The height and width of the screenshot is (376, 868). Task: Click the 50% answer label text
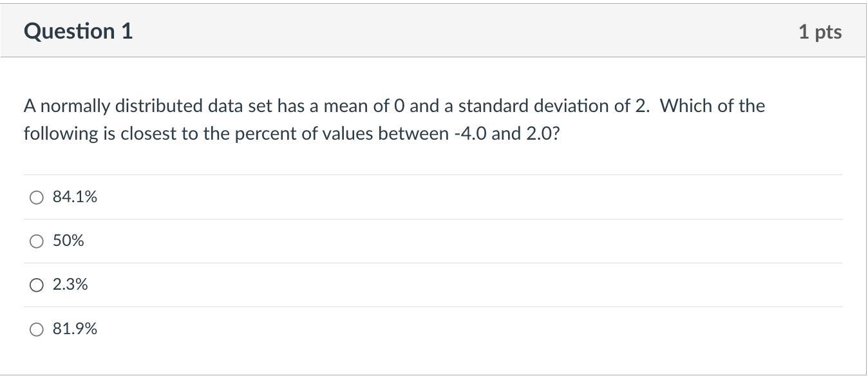(68, 241)
